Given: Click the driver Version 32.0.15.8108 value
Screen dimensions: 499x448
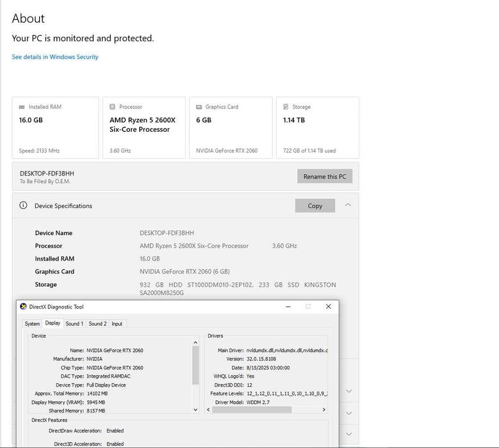Looking at the screenshot, I should (261, 359).
